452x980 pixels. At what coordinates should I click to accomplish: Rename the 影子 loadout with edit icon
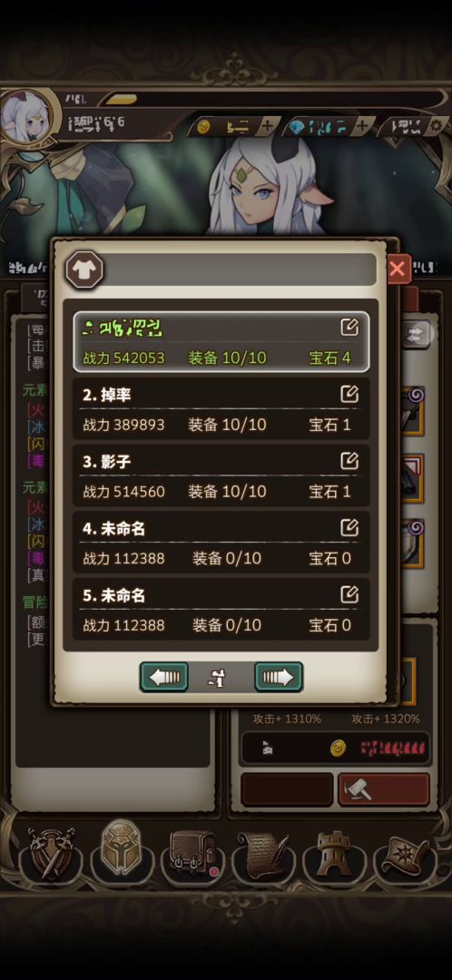[349, 461]
